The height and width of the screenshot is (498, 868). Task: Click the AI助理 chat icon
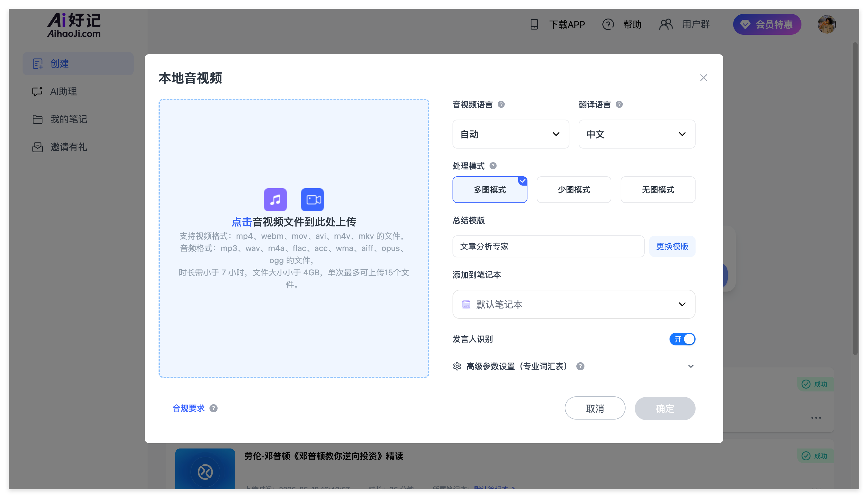pyautogui.click(x=38, y=91)
